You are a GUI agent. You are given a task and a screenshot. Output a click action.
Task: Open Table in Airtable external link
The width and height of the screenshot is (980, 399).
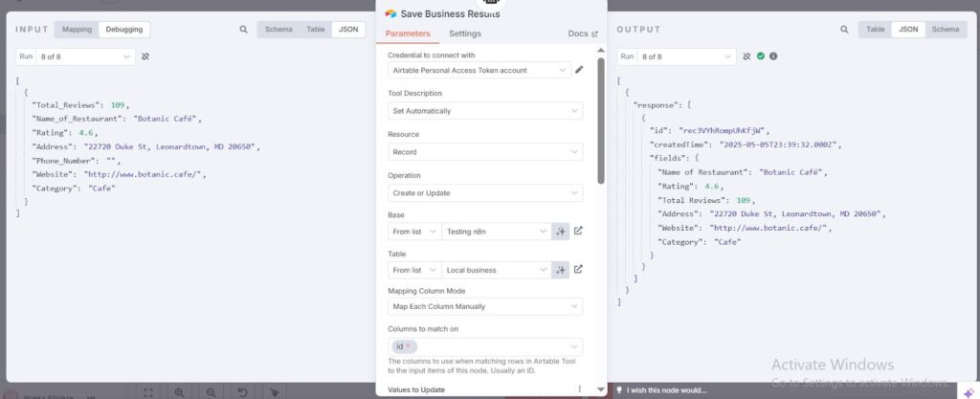[x=578, y=270]
